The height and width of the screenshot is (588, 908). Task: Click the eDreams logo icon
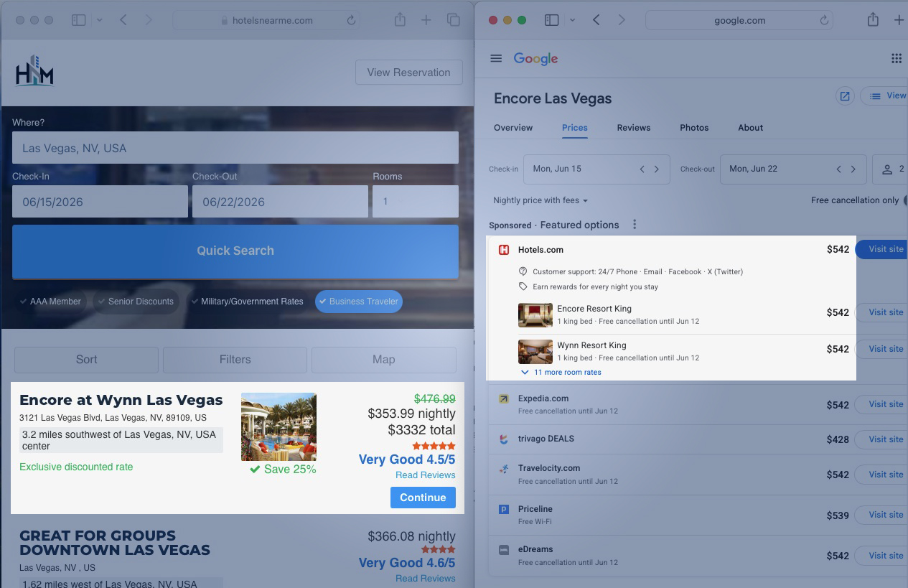tap(504, 549)
